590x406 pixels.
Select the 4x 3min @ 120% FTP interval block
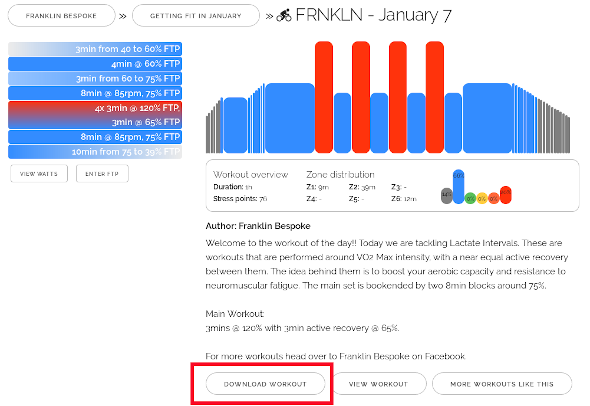tap(95, 115)
